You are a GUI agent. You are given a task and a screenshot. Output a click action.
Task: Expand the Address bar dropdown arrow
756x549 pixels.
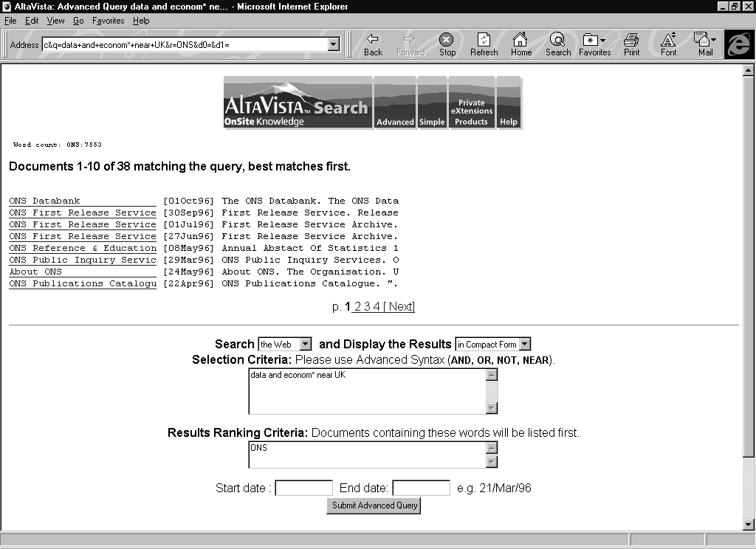333,45
